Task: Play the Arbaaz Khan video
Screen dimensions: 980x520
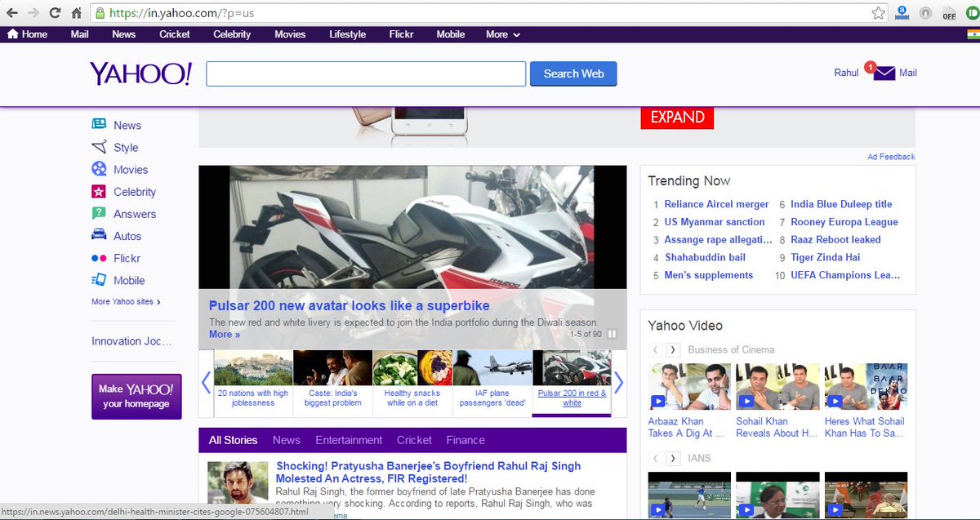Action: 658,402
